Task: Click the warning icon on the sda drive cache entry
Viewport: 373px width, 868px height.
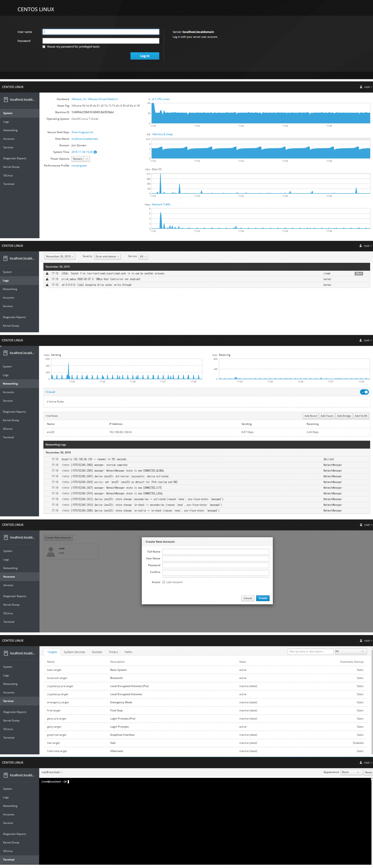Action: (x=47, y=285)
